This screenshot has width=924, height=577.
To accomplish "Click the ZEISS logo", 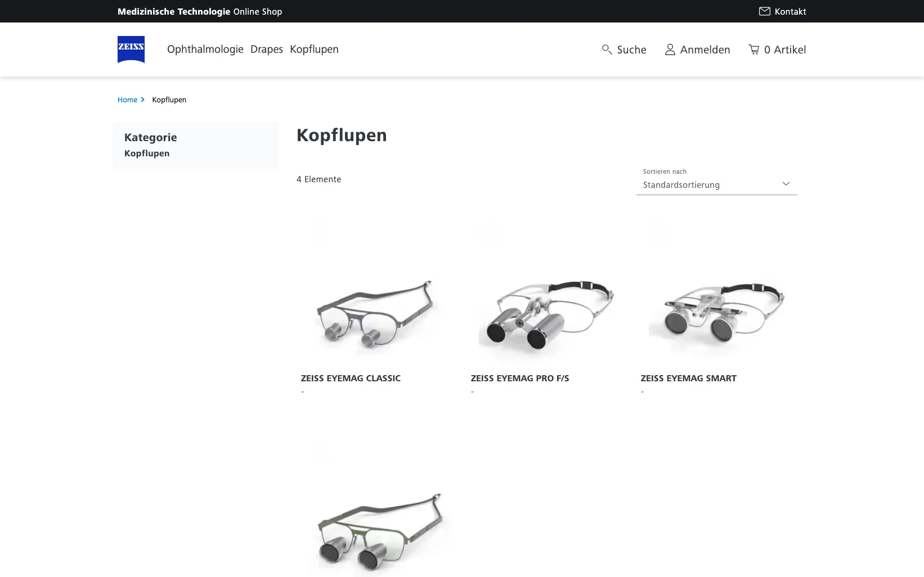I will pos(131,49).
